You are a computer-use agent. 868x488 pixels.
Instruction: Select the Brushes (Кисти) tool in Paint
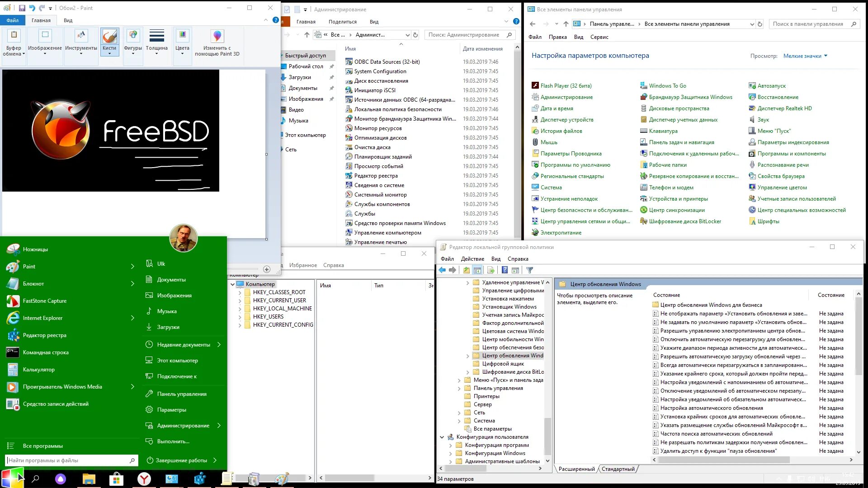(x=109, y=41)
